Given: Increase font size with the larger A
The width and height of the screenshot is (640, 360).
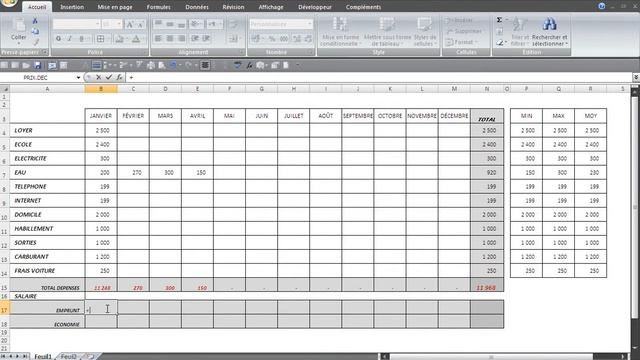Looking at the screenshot, I should (130, 24).
